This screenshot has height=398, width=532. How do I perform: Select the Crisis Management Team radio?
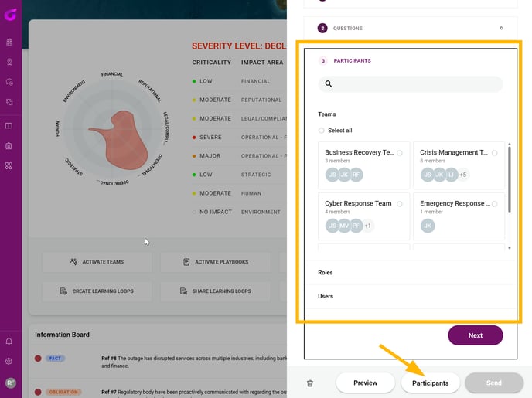tap(495, 153)
